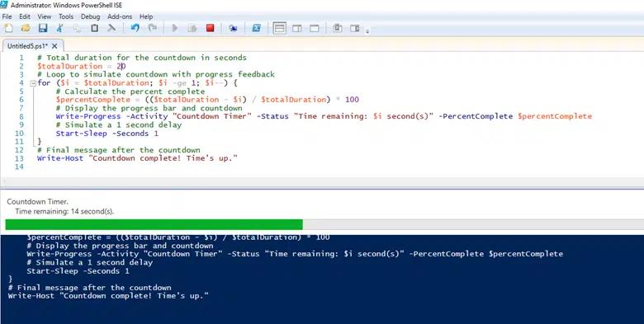Close the Untitled5.ps1 tab

(x=54, y=46)
